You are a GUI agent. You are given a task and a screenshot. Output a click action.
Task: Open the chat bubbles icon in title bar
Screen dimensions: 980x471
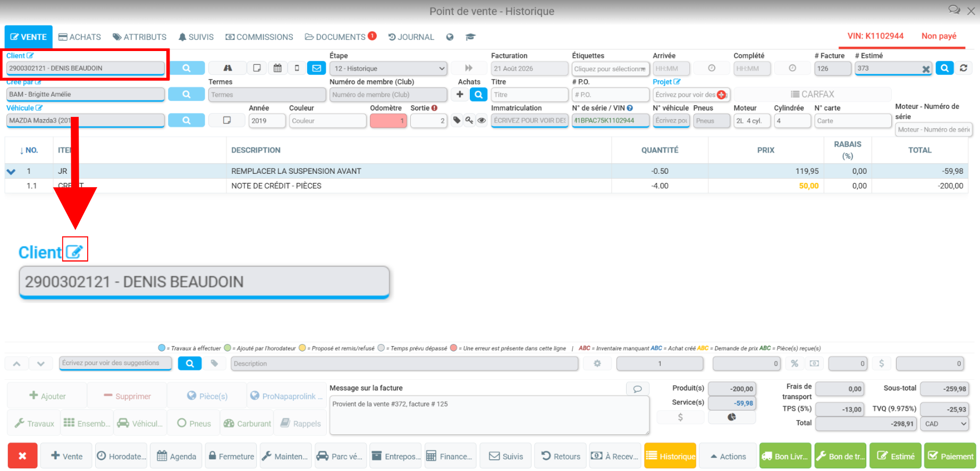pos(954,10)
